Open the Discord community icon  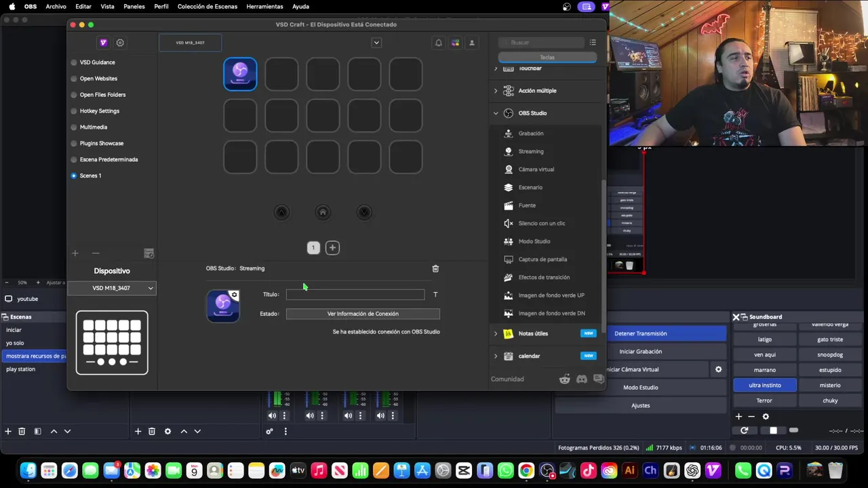pos(581,379)
